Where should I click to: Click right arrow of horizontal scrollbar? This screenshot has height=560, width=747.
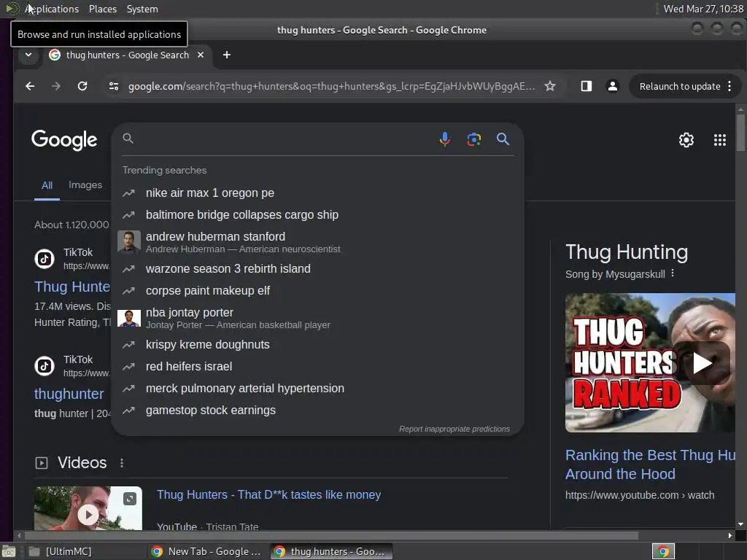[x=729, y=536]
